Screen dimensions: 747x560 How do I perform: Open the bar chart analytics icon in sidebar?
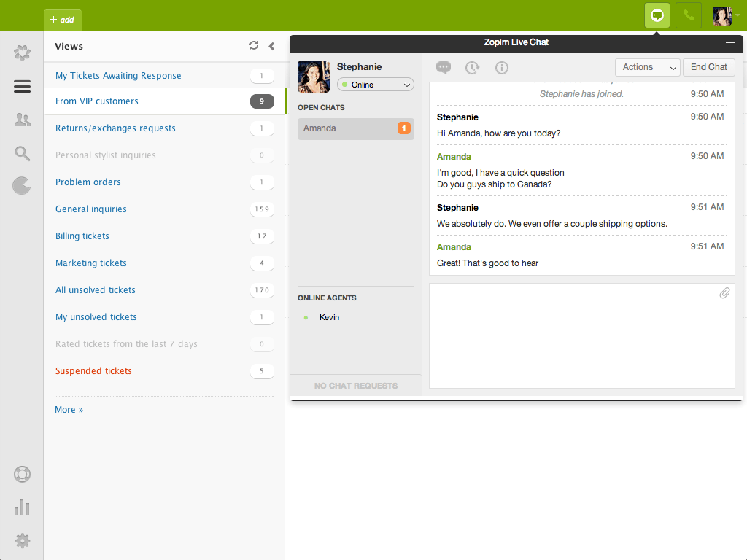click(x=22, y=507)
